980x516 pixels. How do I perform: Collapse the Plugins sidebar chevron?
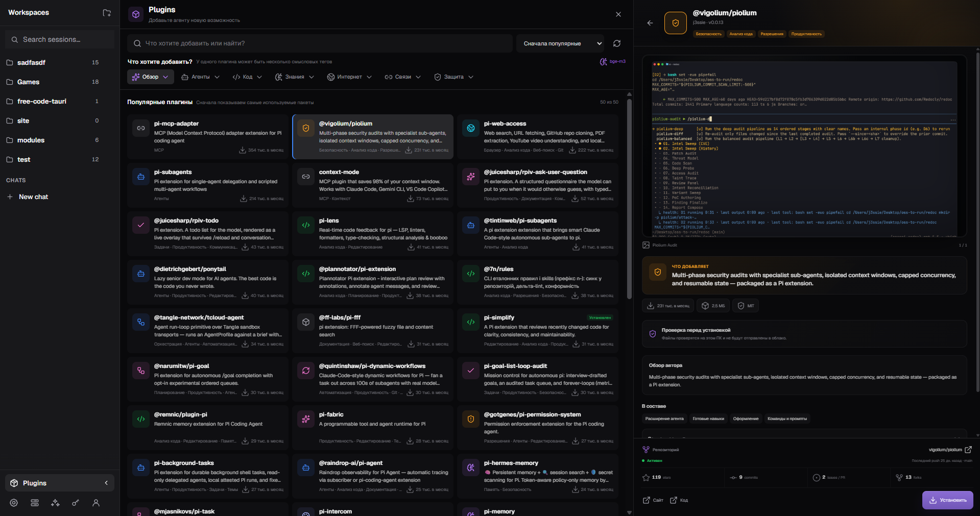(x=106, y=483)
